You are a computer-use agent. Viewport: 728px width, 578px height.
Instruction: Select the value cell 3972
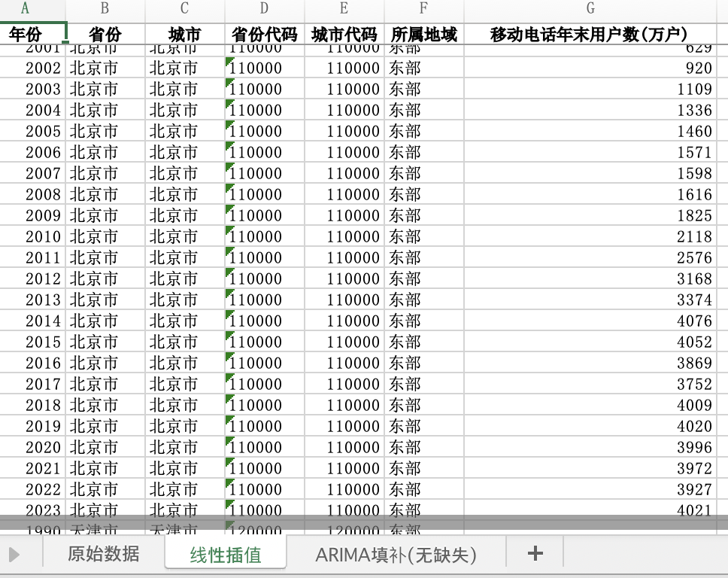590,468
